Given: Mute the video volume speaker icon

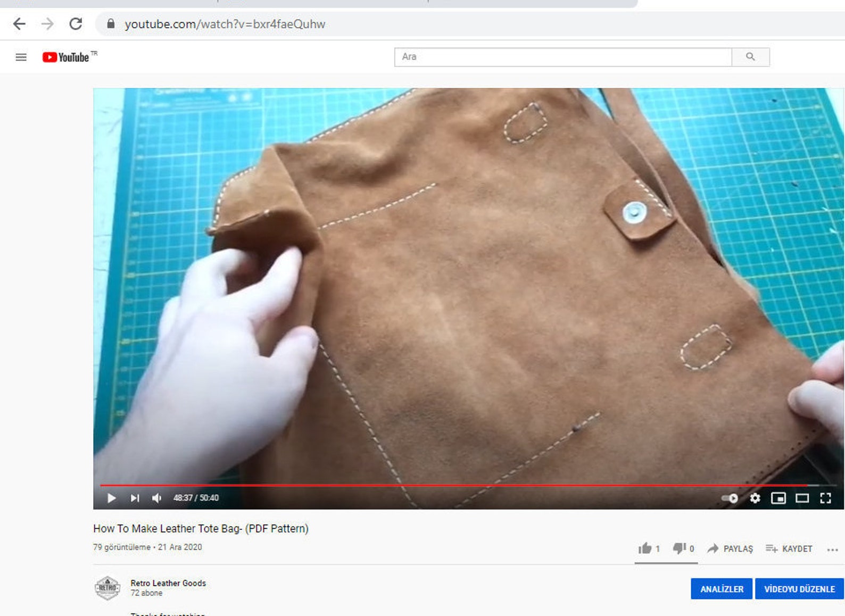Looking at the screenshot, I should click(x=157, y=498).
